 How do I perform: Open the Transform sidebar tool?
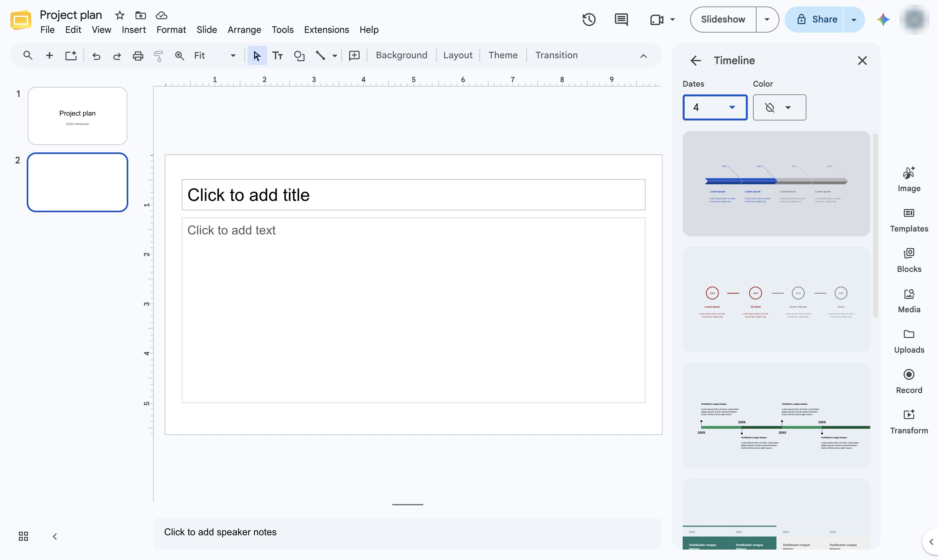[909, 422]
